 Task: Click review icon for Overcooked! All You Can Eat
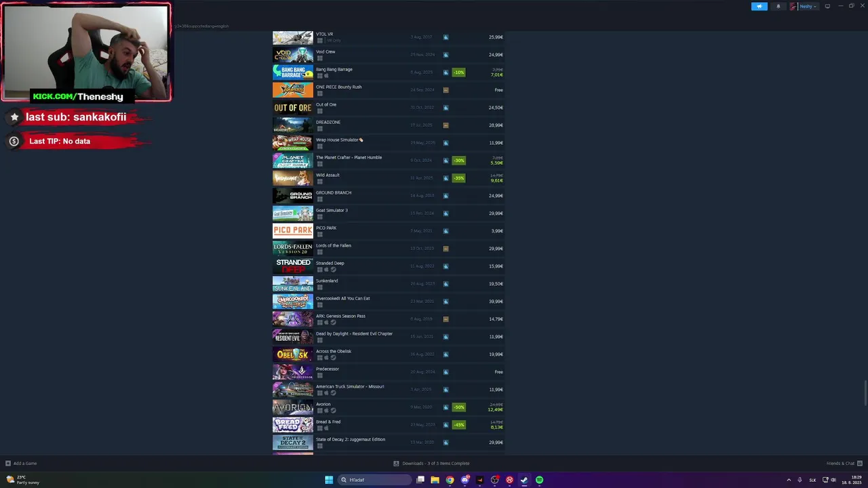(446, 302)
